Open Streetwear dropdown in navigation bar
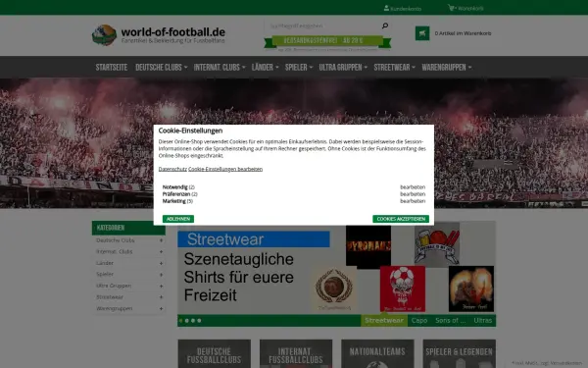This screenshot has height=368, width=588. click(395, 67)
